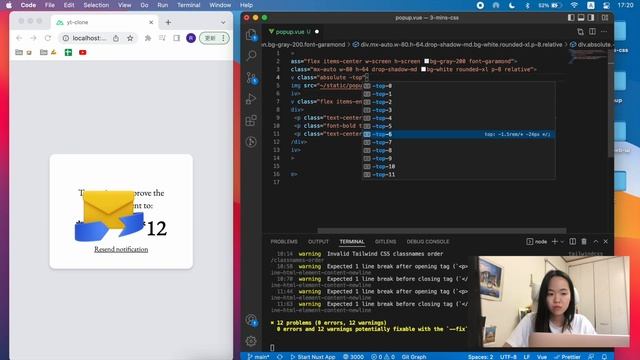The image size is (640, 360).
Task: Bookmark this page with the star icon
Action: pos(130,38)
